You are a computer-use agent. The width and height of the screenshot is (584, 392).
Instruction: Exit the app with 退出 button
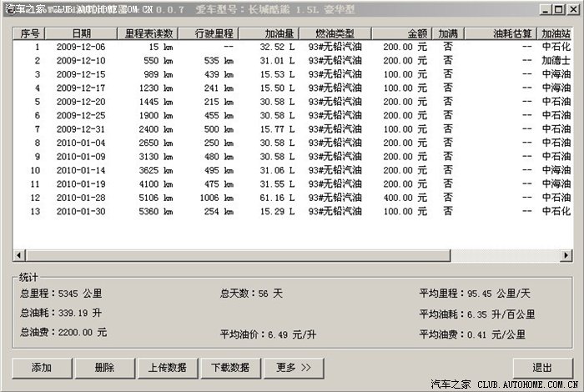tap(542, 368)
